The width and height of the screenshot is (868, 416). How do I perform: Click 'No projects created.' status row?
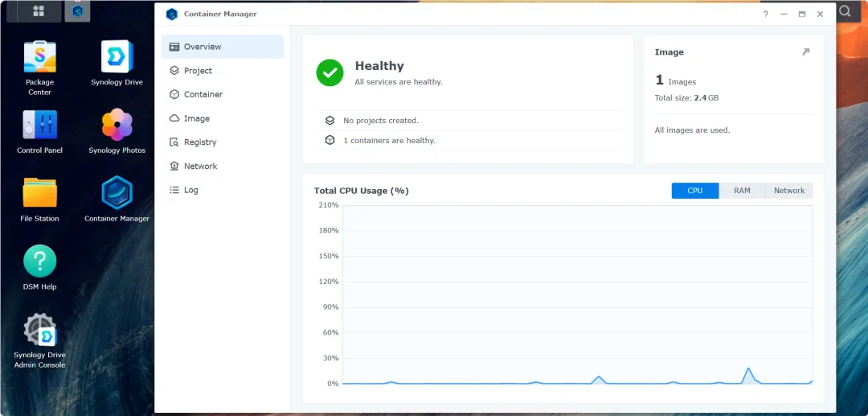point(469,120)
